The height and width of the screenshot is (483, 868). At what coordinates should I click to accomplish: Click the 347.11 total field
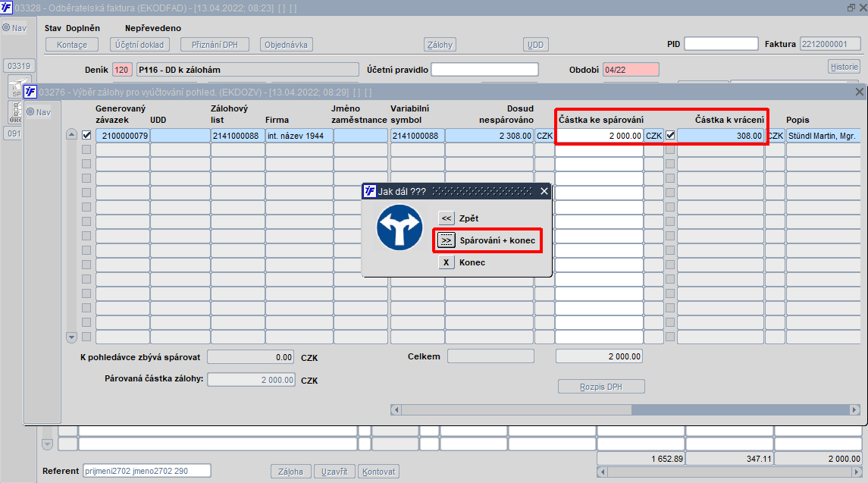[729, 459]
